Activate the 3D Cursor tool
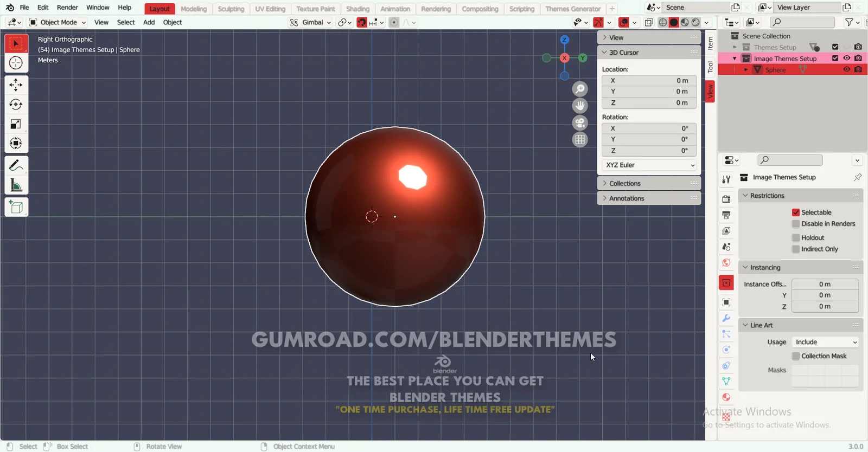Viewport: 868px width, 452px height. [x=16, y=63]
